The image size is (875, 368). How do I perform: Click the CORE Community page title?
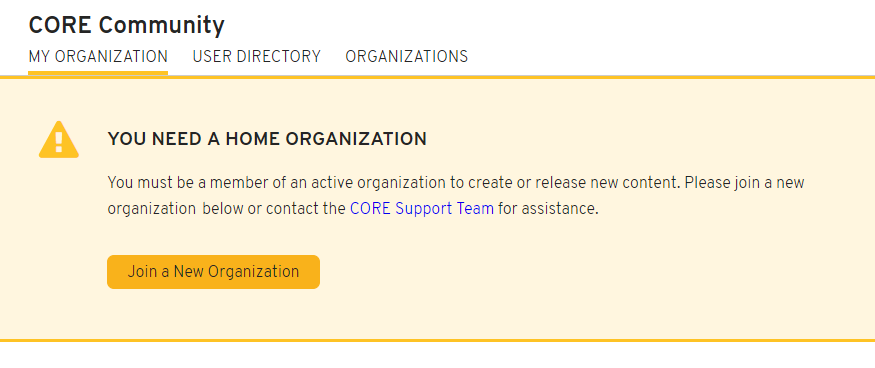127,26
